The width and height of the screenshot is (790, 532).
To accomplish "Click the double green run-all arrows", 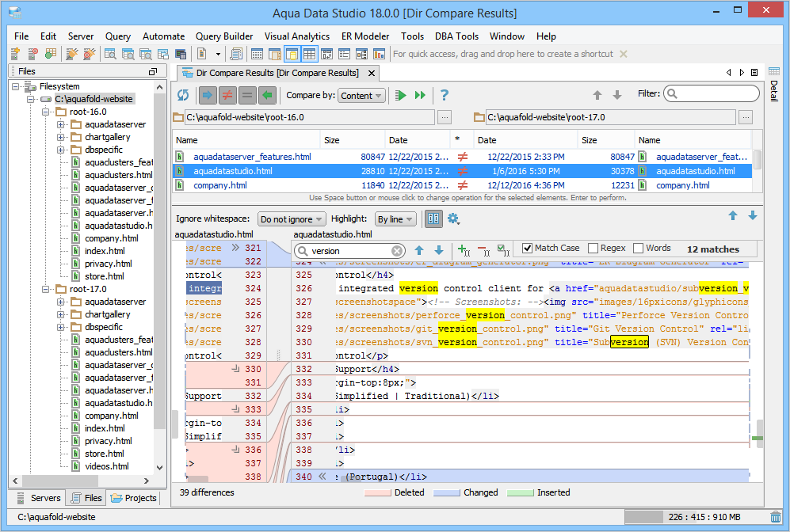I will coord(421,95).
